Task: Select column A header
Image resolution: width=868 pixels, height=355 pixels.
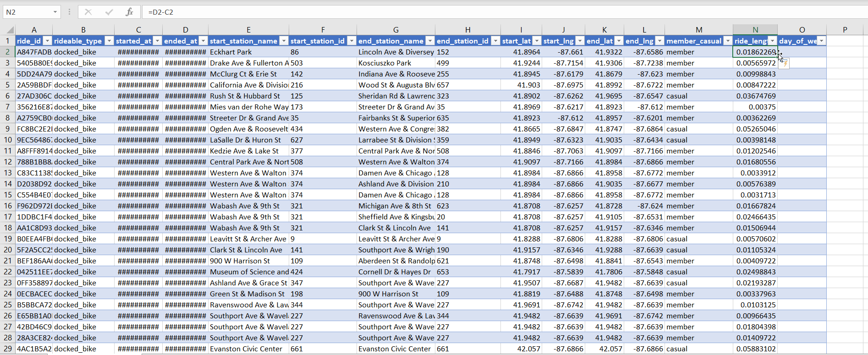Action: (x=34, y=30)
